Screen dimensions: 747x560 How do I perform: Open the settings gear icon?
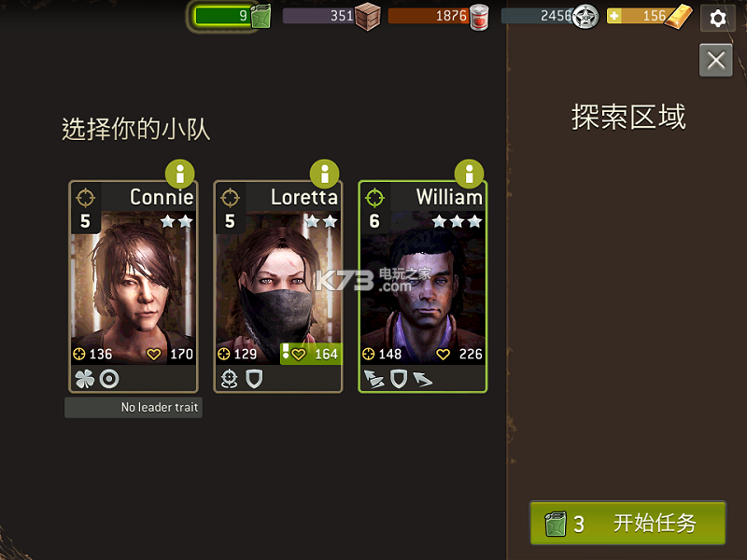(717, 19)
